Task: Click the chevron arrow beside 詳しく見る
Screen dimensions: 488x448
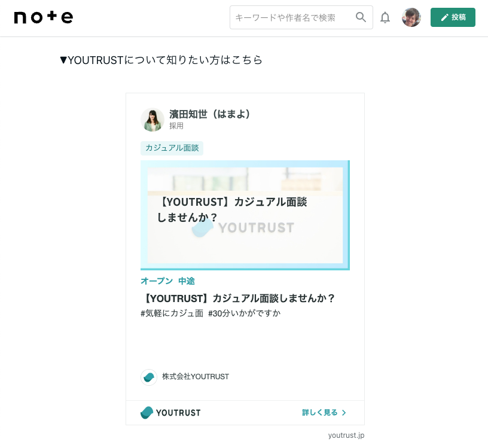Action: [x=344, y=413]
